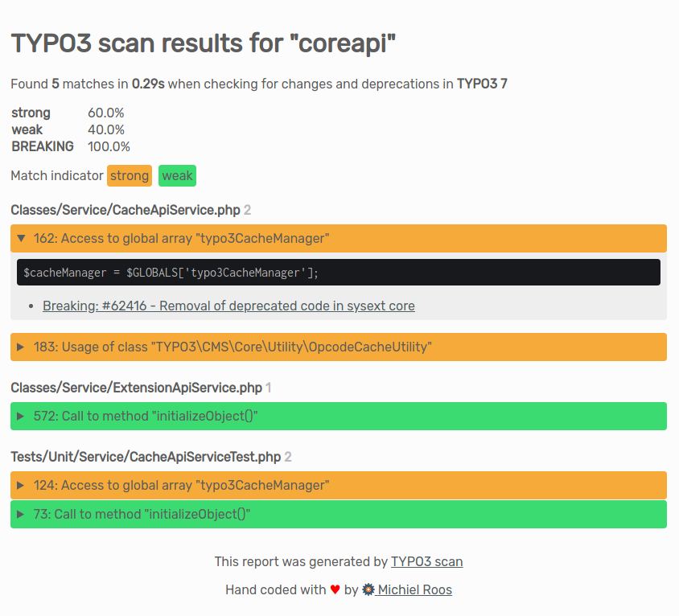Click the $cacheManager code snippet block
This screenshot has width=679, height=616.
coord(339,273)
